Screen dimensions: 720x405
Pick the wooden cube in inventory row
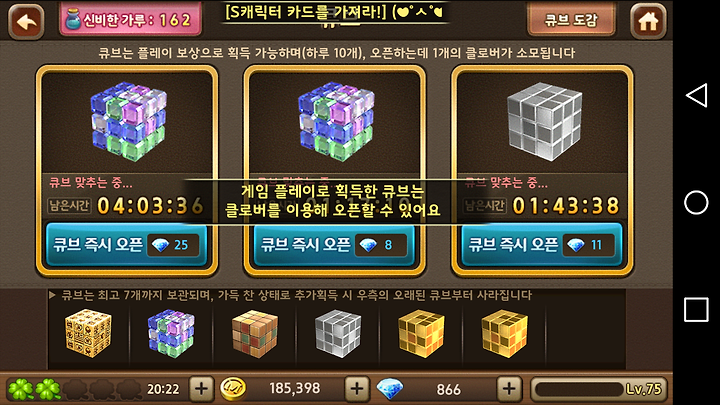[x=255, y=334]
